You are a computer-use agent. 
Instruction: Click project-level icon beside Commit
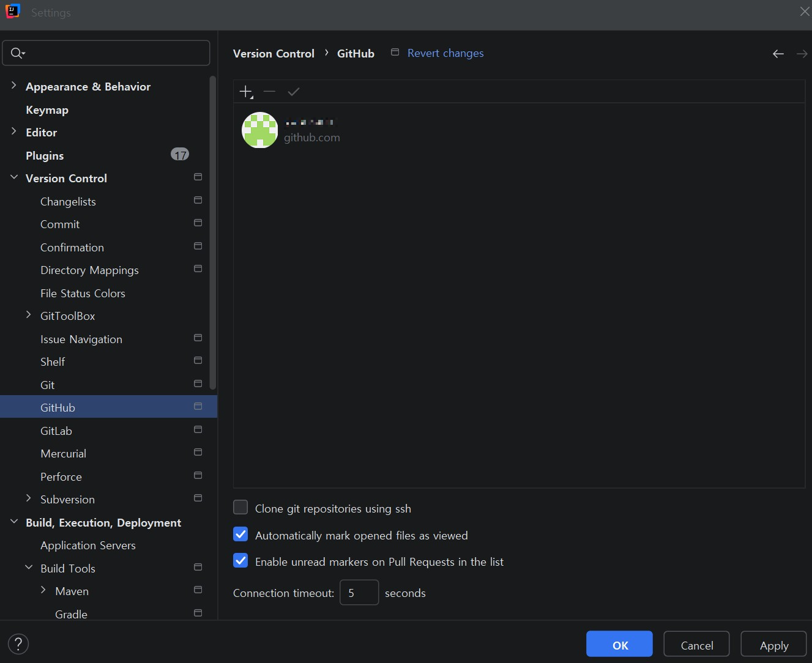coord(198,223)
